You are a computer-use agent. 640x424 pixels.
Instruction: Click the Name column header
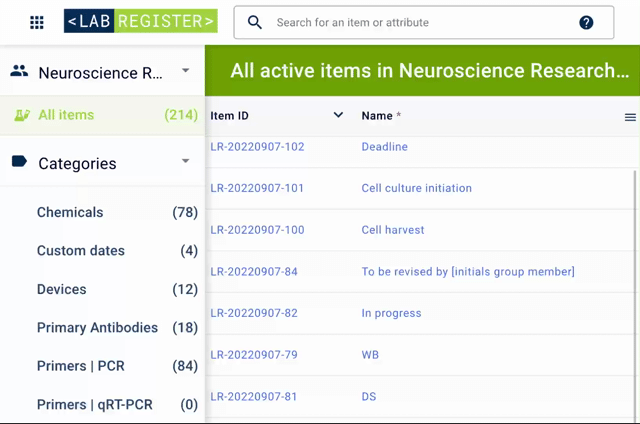click(x=377, y=116)
